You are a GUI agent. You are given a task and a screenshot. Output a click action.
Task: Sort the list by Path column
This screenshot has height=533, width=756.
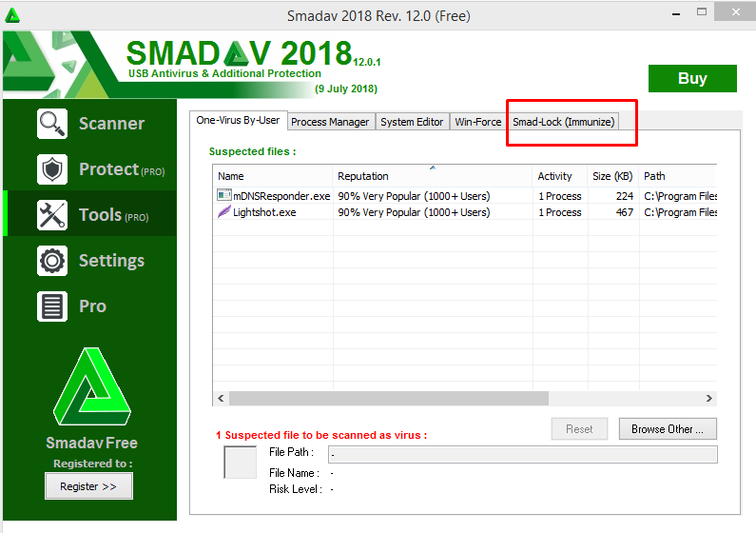pos(678,176)
